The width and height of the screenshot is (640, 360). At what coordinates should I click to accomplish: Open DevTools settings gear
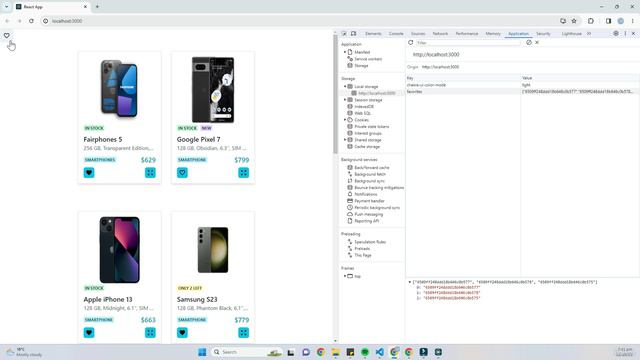coord(616,33)
